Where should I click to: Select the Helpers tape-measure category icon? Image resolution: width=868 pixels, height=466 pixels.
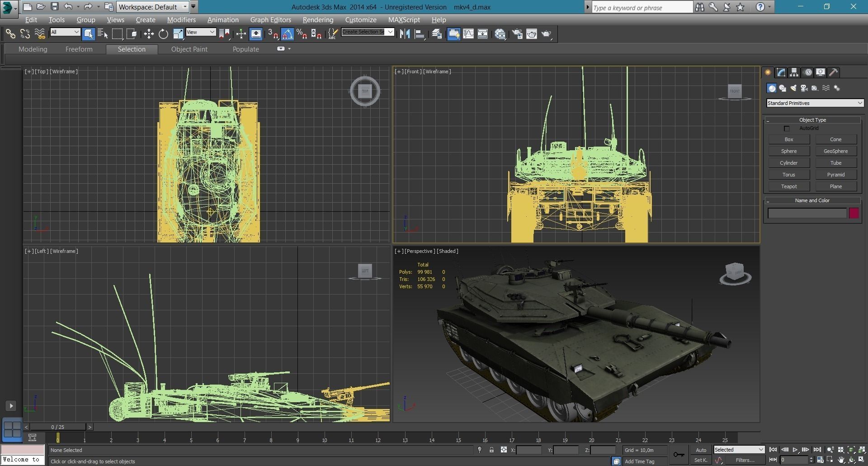[x=815, y=88]
